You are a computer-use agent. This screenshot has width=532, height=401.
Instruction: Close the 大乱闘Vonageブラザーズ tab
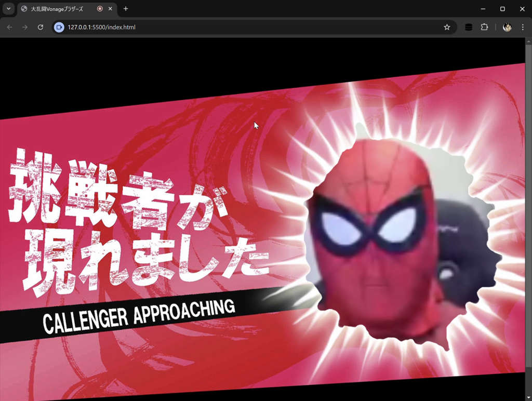[110, 9]
